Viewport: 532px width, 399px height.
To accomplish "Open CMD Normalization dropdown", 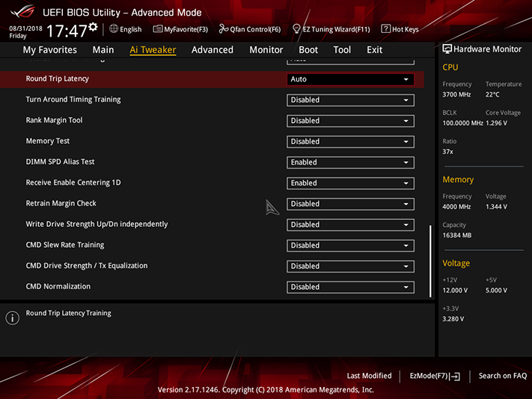I will coord(350,287).
